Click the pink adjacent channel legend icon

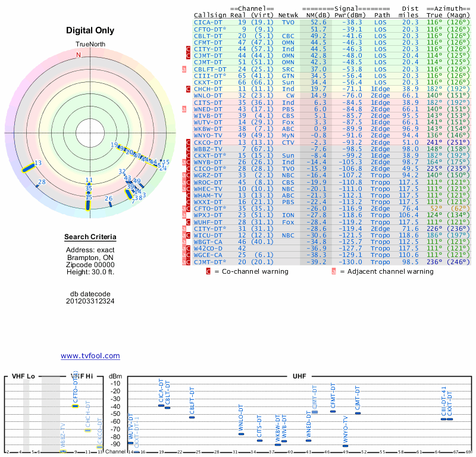tap(334, 271)
